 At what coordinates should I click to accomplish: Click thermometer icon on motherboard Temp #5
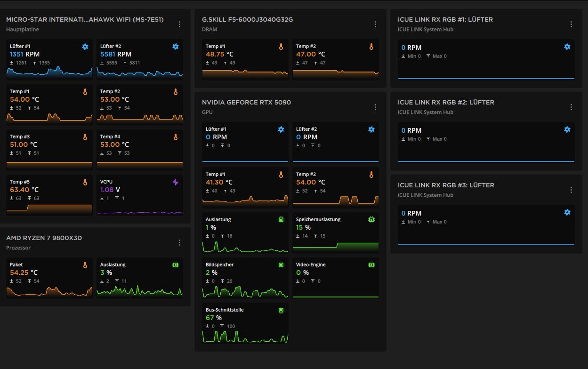click(85, 182)
